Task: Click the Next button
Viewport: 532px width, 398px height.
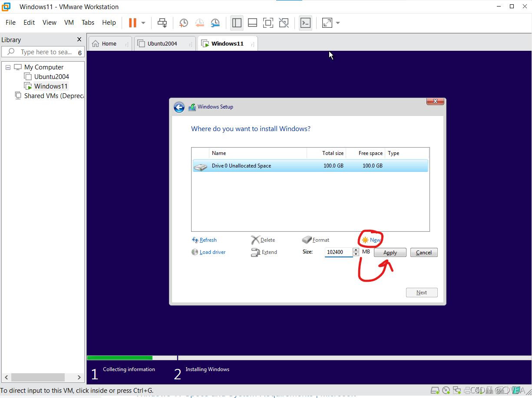Action: [422, 293]
